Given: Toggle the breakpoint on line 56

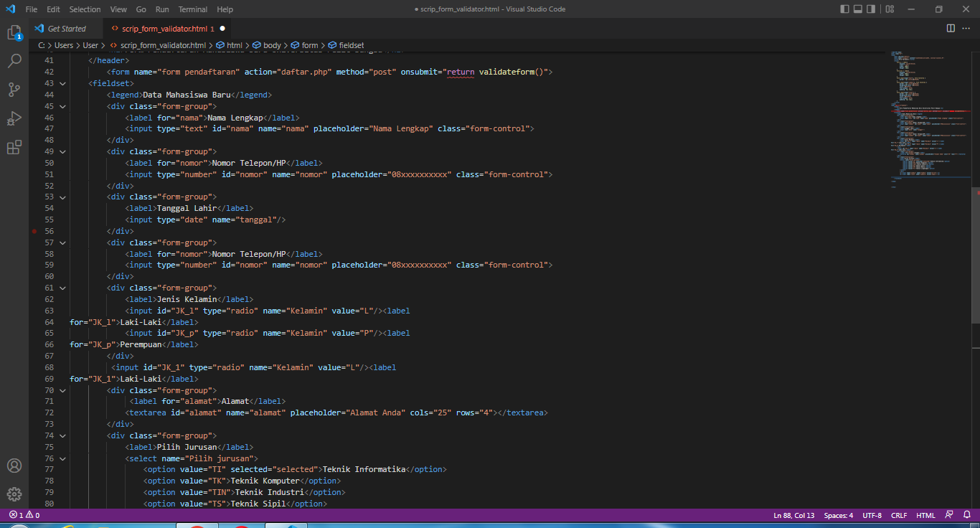Looking at the screenshot, I should (x=34, y=231).
